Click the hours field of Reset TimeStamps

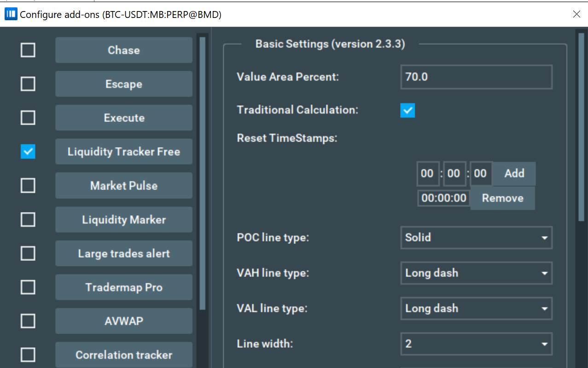point(427,173)
